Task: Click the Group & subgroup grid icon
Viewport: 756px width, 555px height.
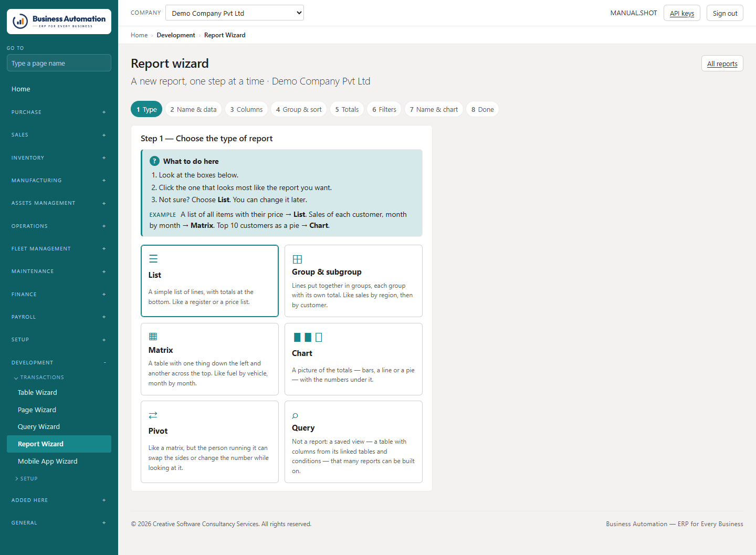Action: pos(297,259)
